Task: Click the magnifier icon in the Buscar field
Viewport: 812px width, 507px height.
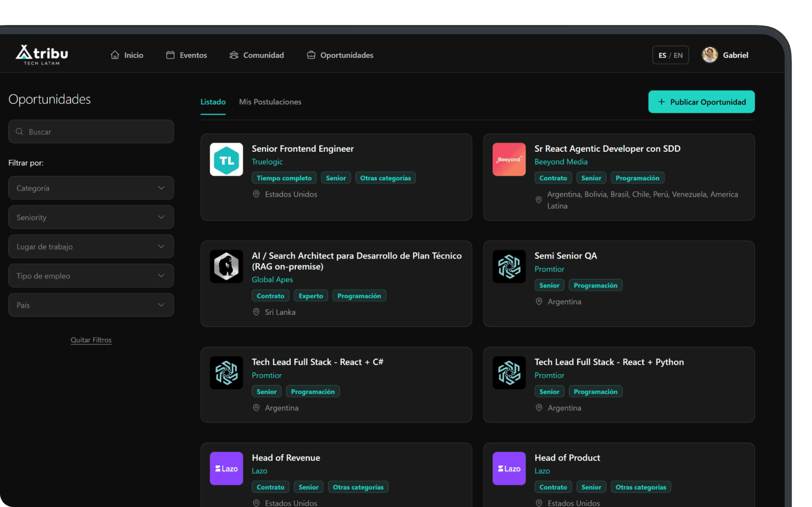Action: pyautogui.click(x=19, y=132)
